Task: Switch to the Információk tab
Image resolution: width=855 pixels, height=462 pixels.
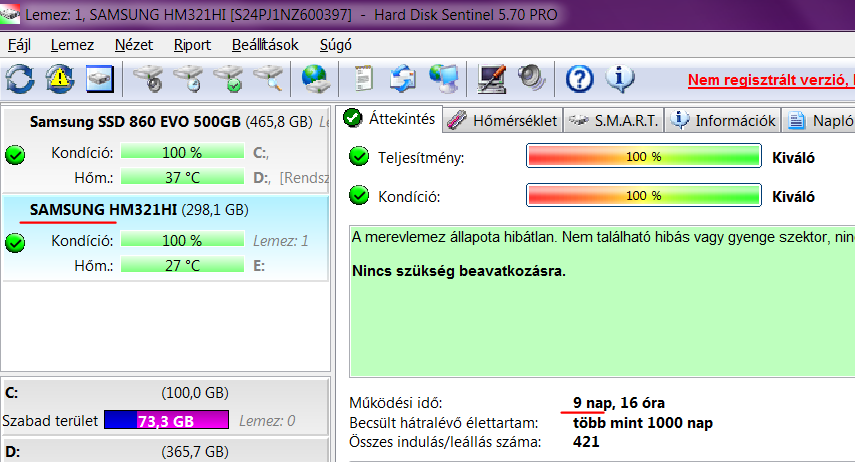Action: coord(722,121)
